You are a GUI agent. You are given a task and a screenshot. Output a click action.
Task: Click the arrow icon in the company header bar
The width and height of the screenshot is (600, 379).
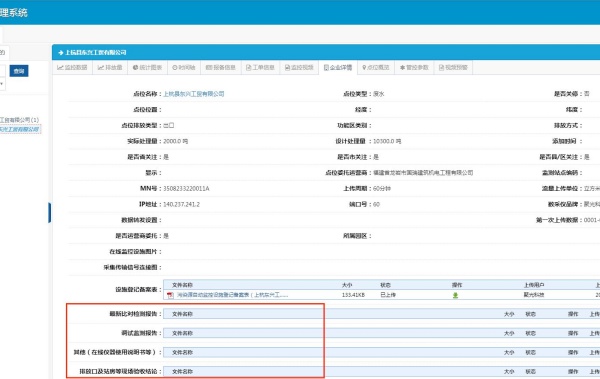click(x=60, y=52)
